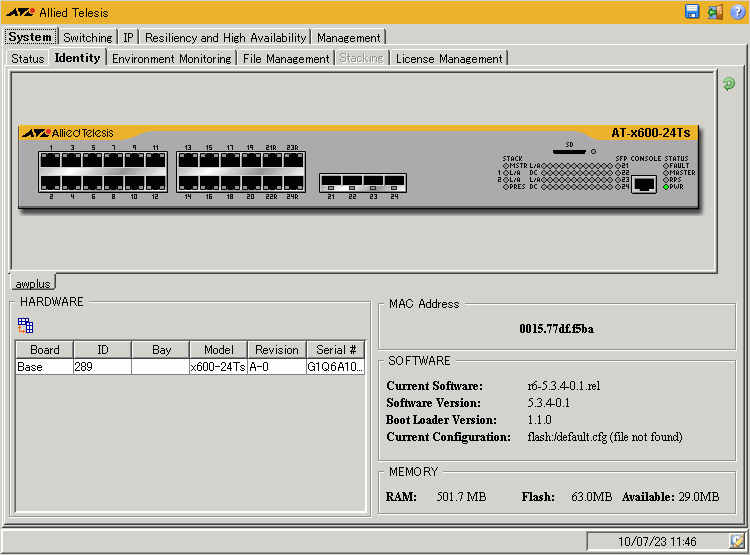Click the greyed Stacking sub-tab
Viewport: 750px width, 555px height.
(x=362, y=58)
